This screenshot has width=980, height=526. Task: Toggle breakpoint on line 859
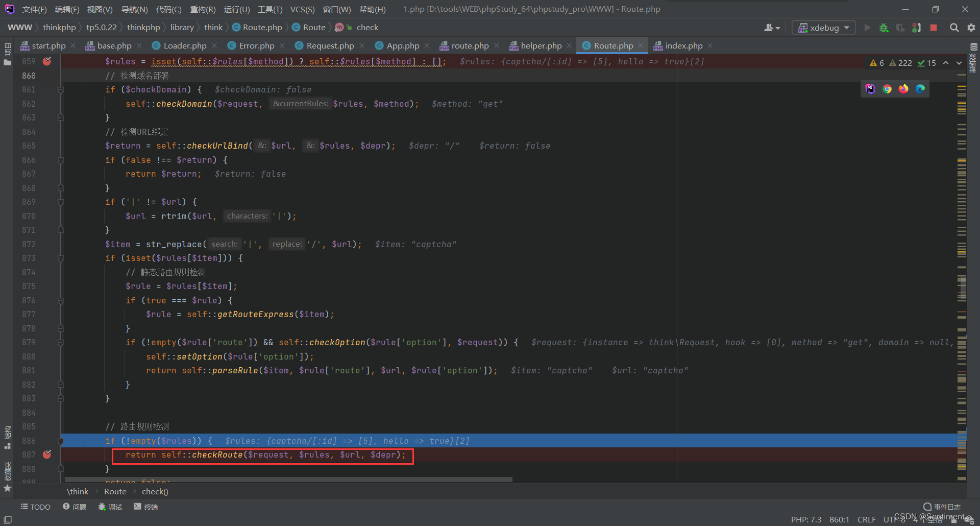(47, 61)
